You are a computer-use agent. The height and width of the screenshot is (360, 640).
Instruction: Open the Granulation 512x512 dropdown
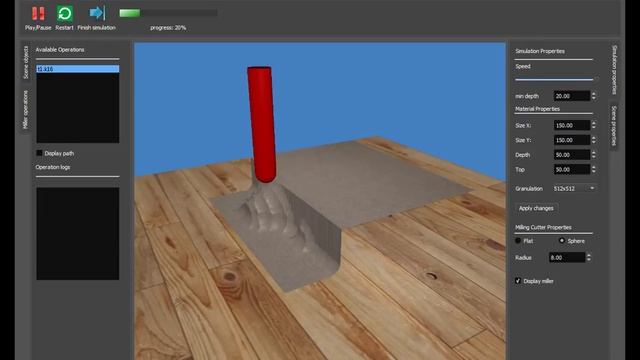573,189
